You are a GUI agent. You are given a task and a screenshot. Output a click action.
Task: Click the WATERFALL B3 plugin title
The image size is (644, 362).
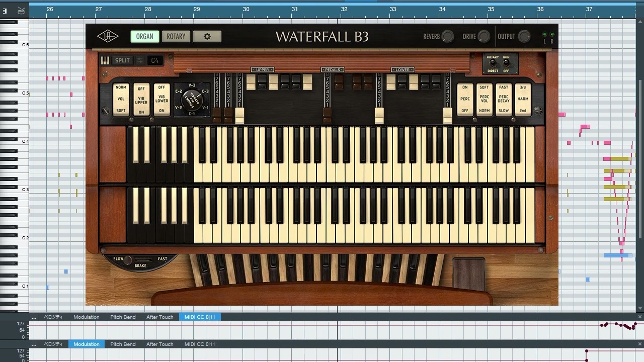coord(322,36)
